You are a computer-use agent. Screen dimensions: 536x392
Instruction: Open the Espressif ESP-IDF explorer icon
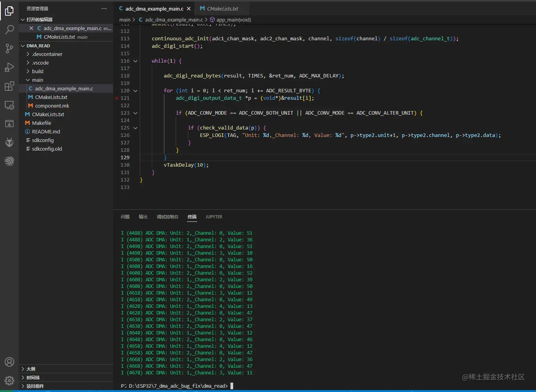[9, 161]
